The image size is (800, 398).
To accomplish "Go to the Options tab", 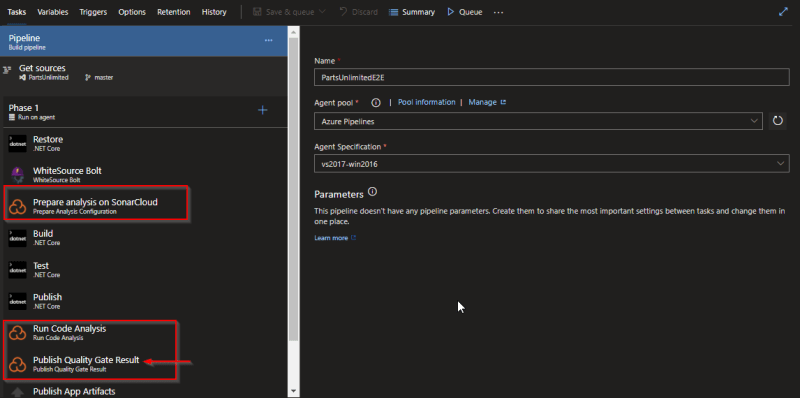I will click(x=132, y=12).
